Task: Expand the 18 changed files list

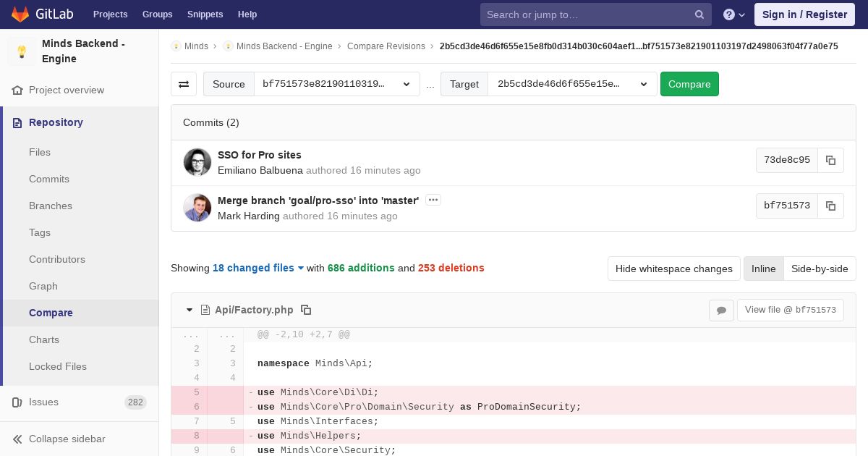Action: pyautogui.click(x=258, y=268)
